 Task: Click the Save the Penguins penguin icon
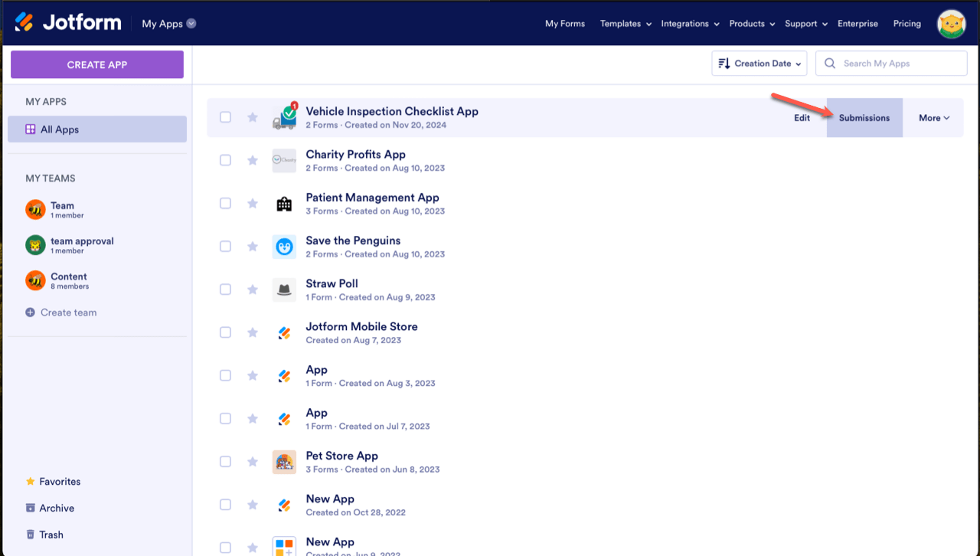point(284,247)
